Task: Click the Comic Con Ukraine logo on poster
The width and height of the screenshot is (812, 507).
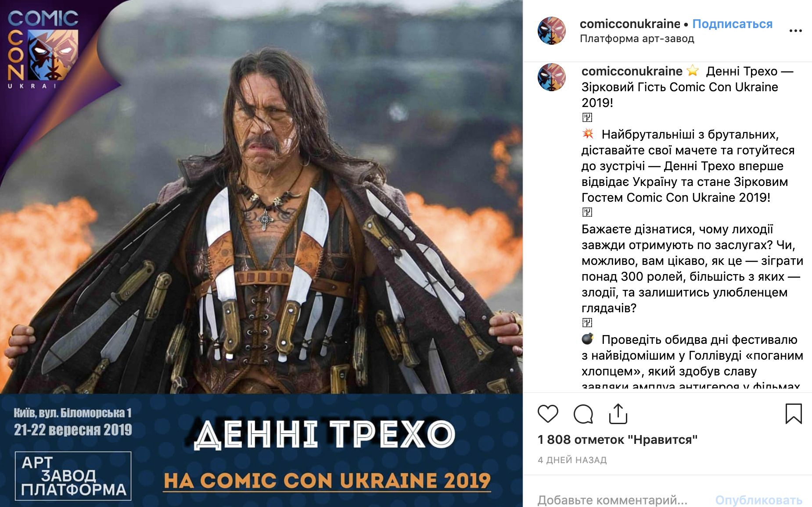Action: click(x=43, y=49)
